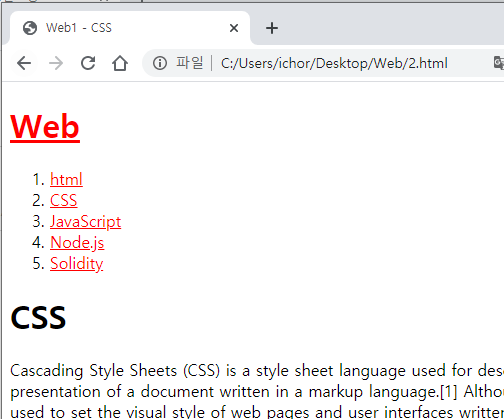Click the paragraph starting 'Cascading Style Sheets'
This screenshot has height=419, width=504.
(x=257, y=391)
